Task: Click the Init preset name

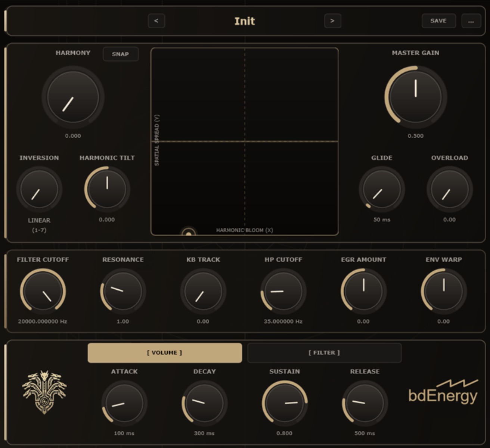Action: click(245, 21)
